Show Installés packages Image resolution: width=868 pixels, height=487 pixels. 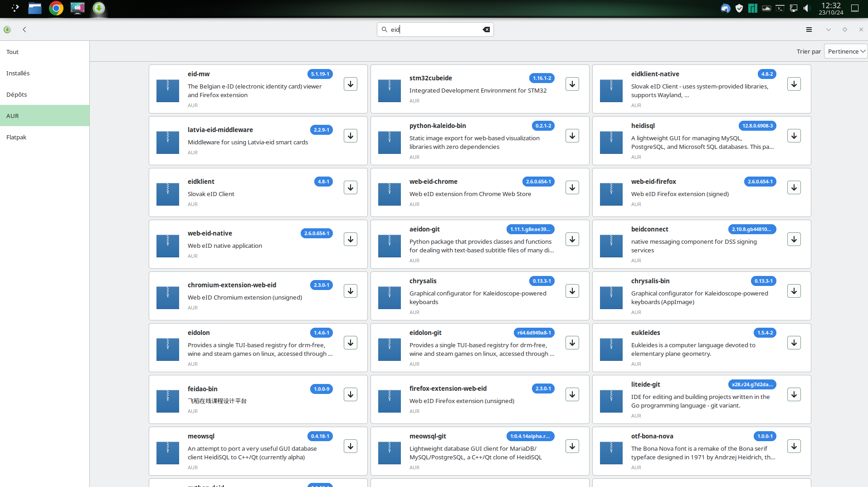44,73
